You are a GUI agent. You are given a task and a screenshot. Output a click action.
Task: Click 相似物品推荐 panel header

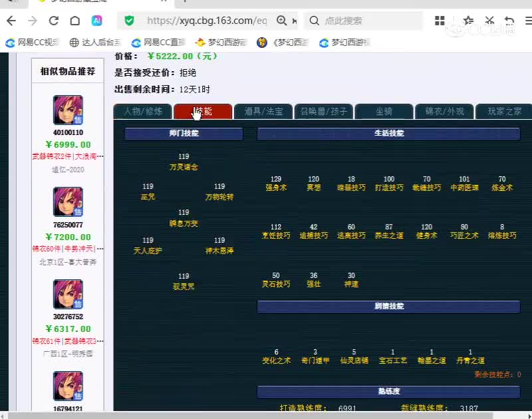68,71
